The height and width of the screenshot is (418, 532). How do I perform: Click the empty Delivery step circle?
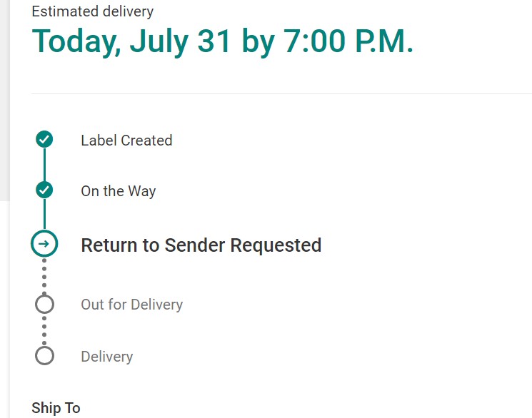click(x=44, y=356)
